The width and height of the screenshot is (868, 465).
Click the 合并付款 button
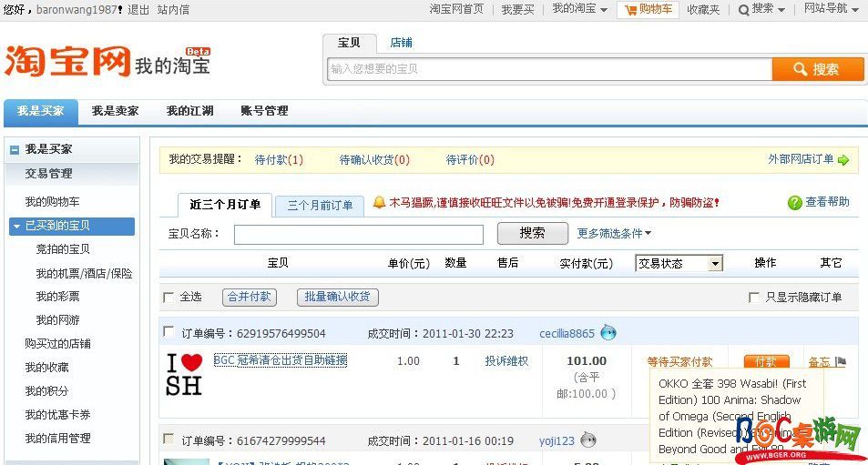(250, 297)
